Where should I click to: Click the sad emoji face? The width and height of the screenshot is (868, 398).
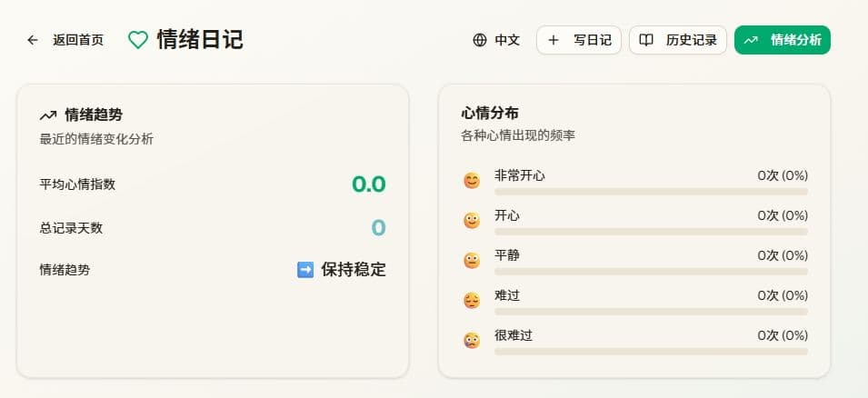[x=471, y=301]
